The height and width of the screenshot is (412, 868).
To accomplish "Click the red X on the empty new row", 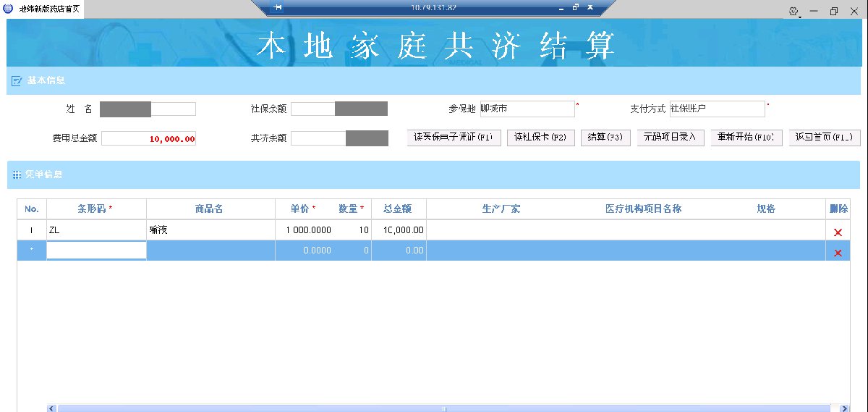I will 838,253.
